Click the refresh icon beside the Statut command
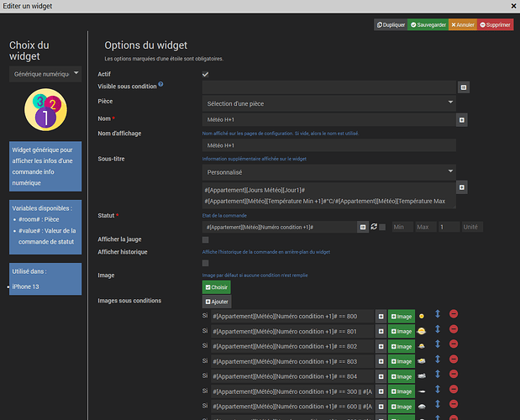The image size is (520, 420). [x=373, y=227]
